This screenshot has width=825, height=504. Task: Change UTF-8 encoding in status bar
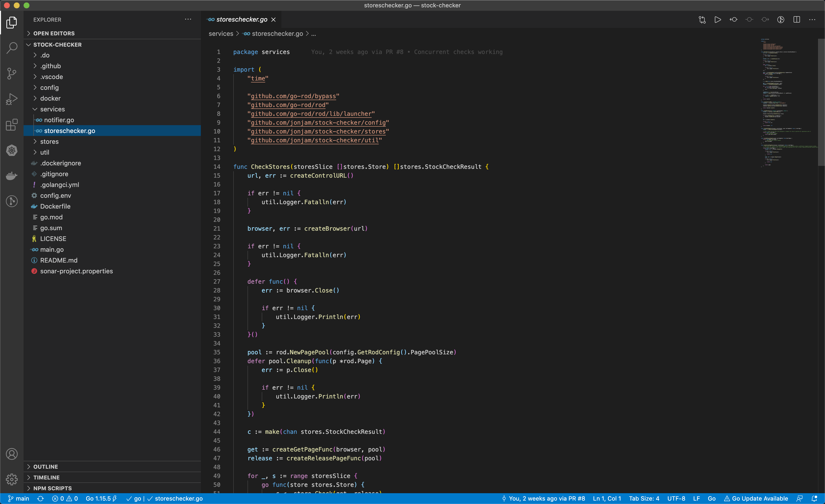(x=676, y=499)
